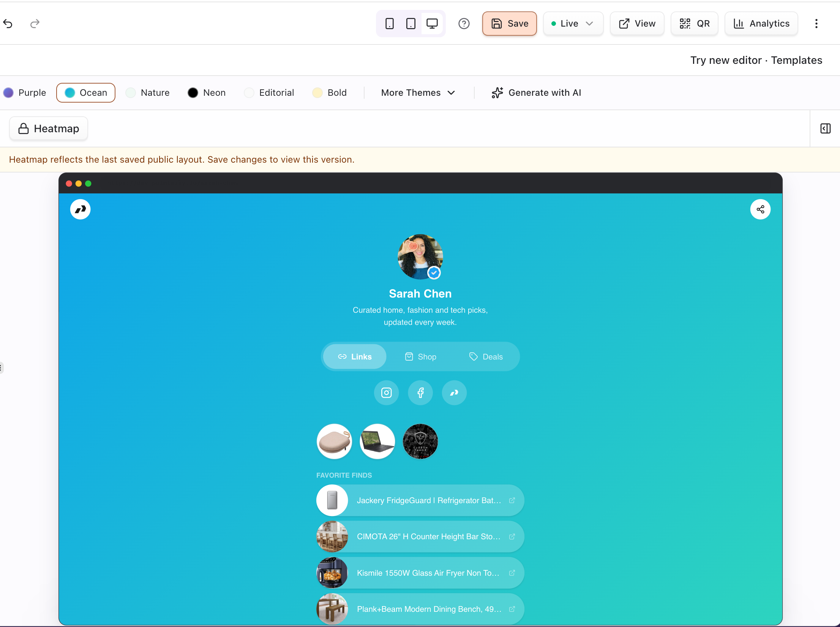Select the Ocean theme
Screen dimensions: 840x627
(86, 93)
